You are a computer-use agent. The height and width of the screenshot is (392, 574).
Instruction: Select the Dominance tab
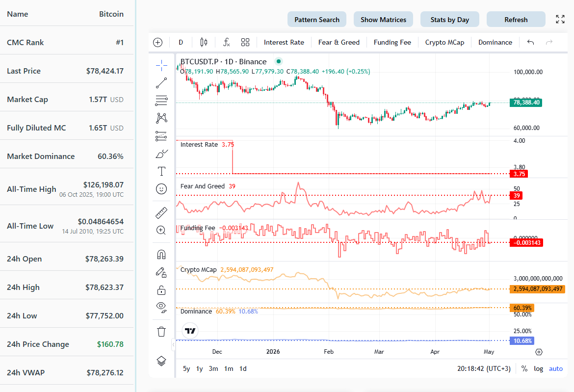496,43
